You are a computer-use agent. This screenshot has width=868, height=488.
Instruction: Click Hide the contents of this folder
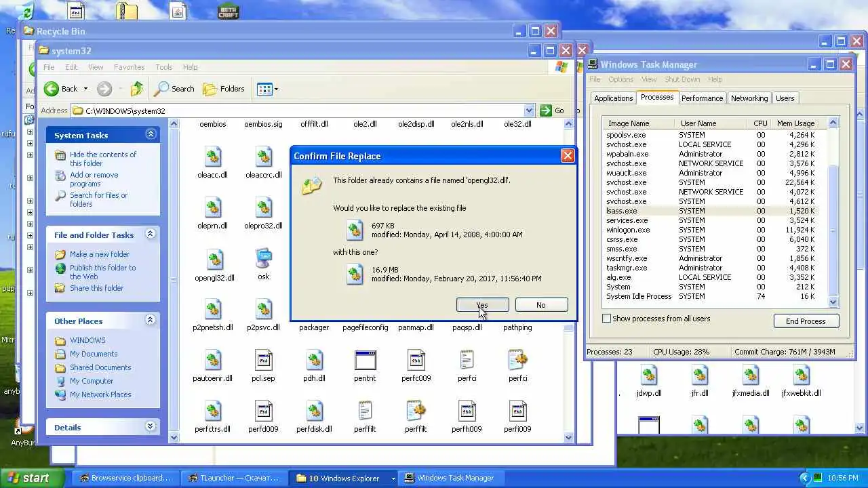[103, 159]
